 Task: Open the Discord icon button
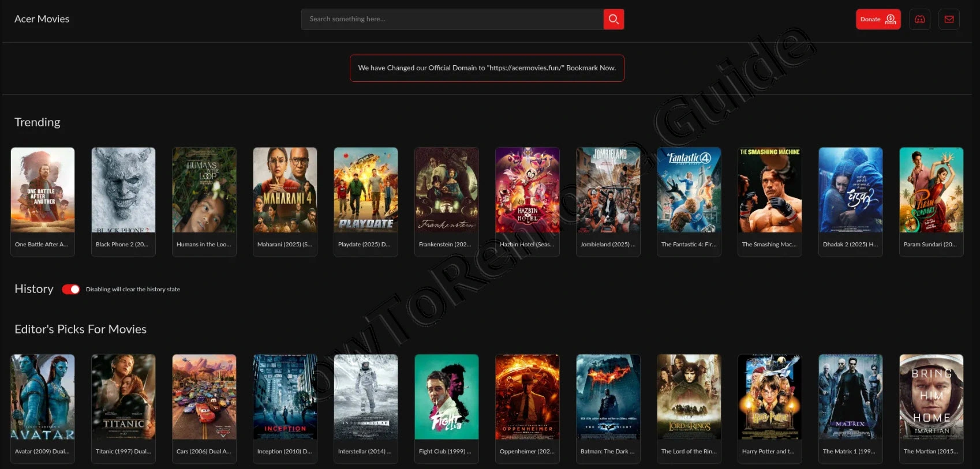(920, 19)
